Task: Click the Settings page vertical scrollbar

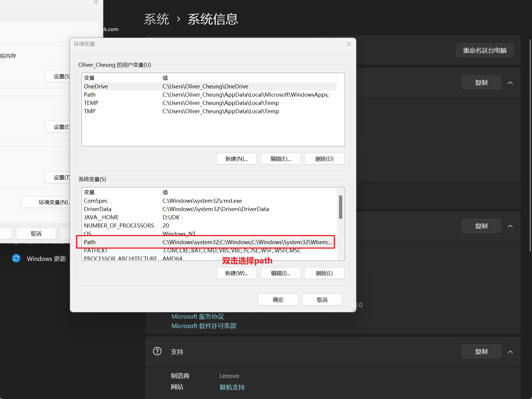Action: pos(530,145)
